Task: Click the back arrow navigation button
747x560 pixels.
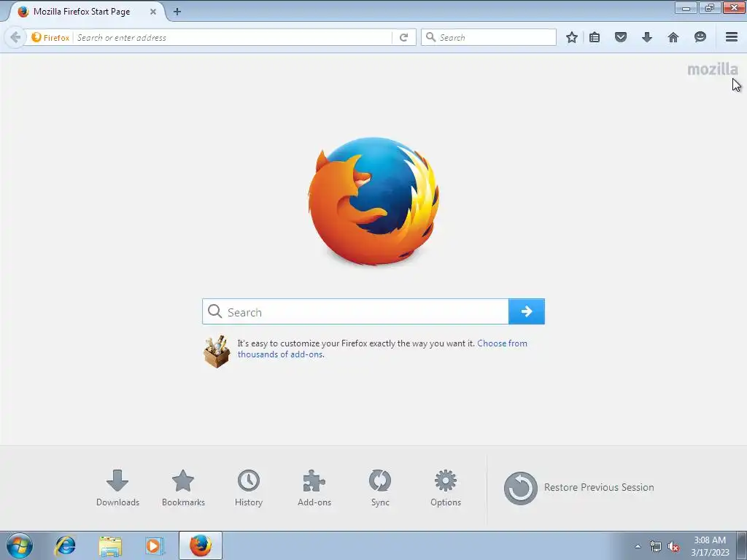Action: click(x=15, y=37)
